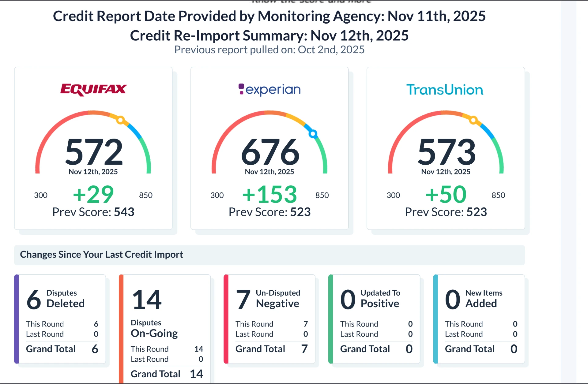The width and height of the screenshot is (588, 384).
Task: Click the +29 Equifax score change
Action: coord(93,195)
